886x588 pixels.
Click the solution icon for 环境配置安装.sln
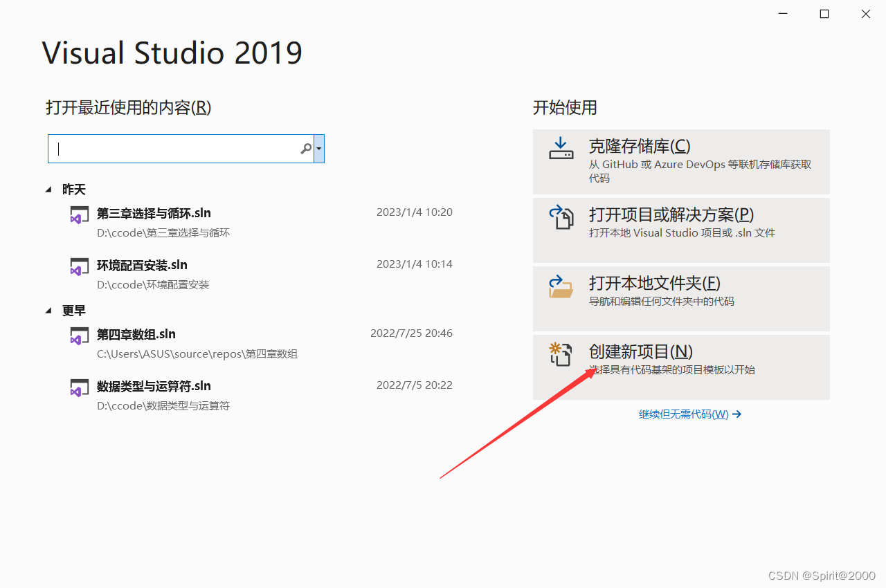point(79,266)
